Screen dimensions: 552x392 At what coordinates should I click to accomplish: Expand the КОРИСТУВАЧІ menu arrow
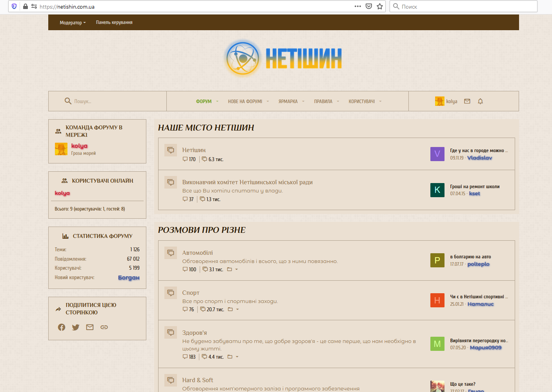380,102
